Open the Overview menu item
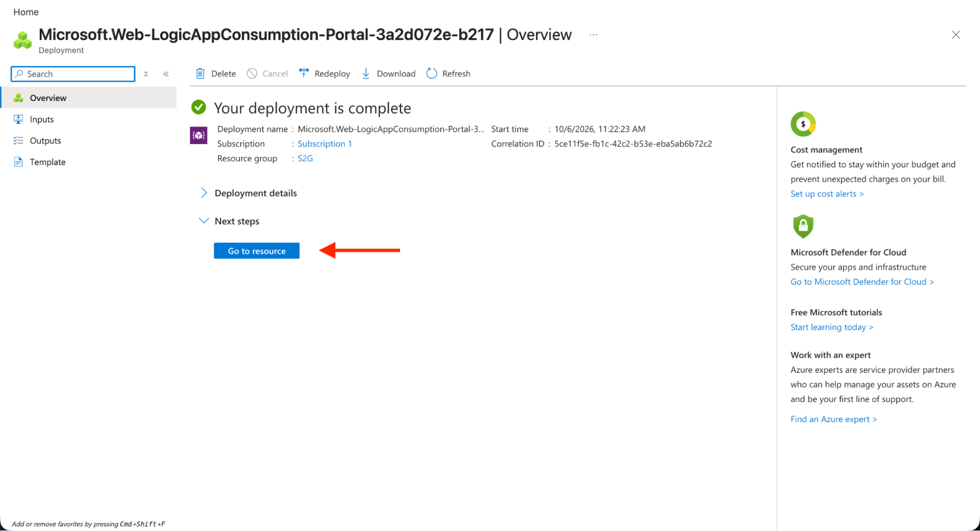The image size is (980, 531). pos(89,98)
